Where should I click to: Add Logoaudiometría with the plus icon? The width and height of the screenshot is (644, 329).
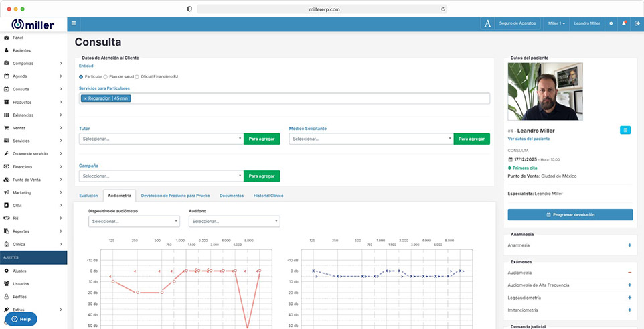coord(630,298)
